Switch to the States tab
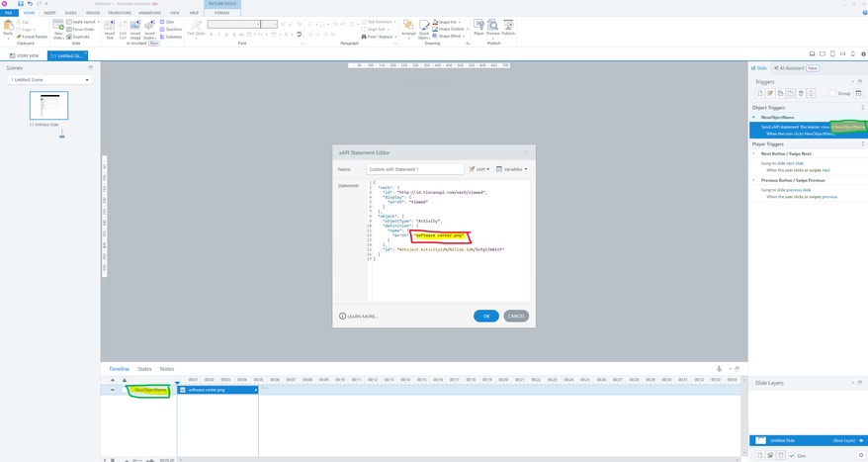The image size is (868, 462). 144,368
